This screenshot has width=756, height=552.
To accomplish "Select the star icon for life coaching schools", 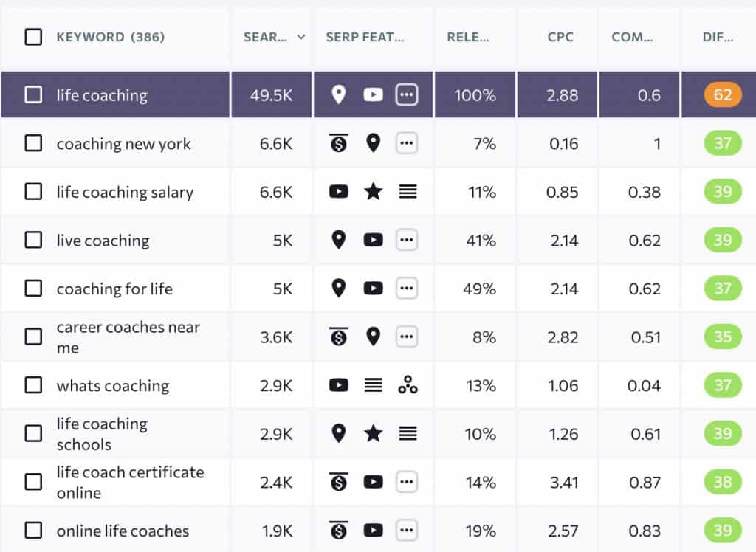I will click(x=374, y=433).
